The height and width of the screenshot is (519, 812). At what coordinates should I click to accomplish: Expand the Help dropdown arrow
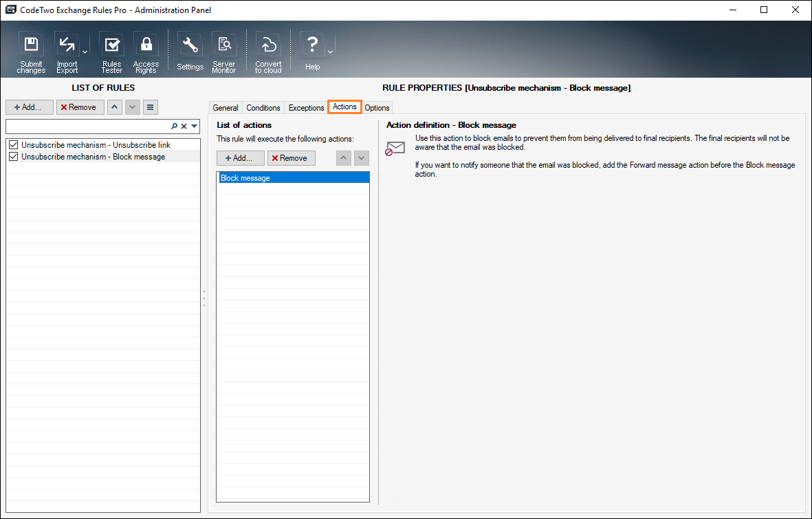click(x=331, y=52)
